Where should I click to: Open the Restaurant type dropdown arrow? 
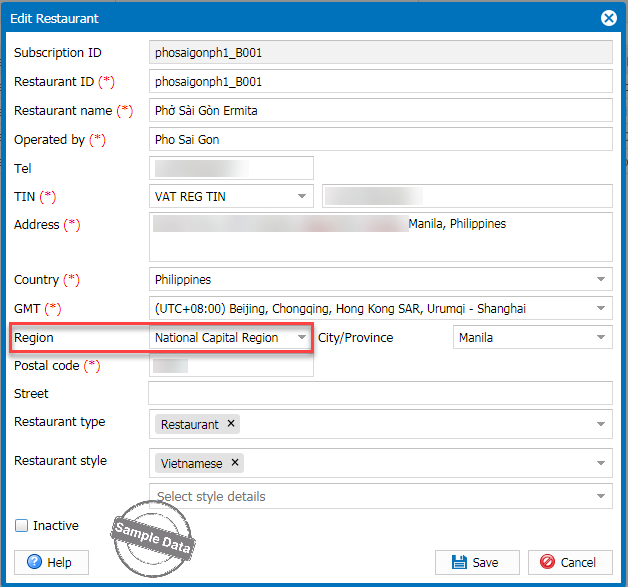601,424
